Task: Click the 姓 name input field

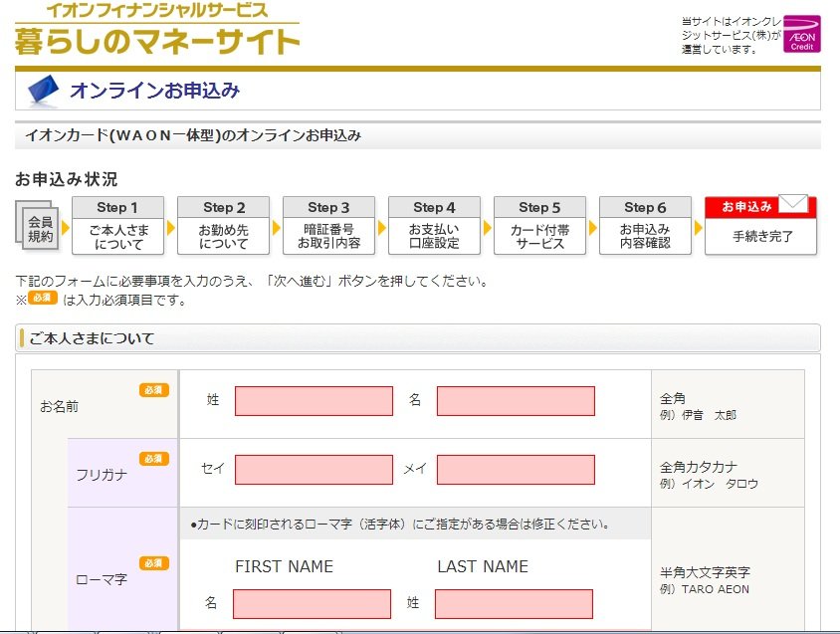Action: pos(314,401)
